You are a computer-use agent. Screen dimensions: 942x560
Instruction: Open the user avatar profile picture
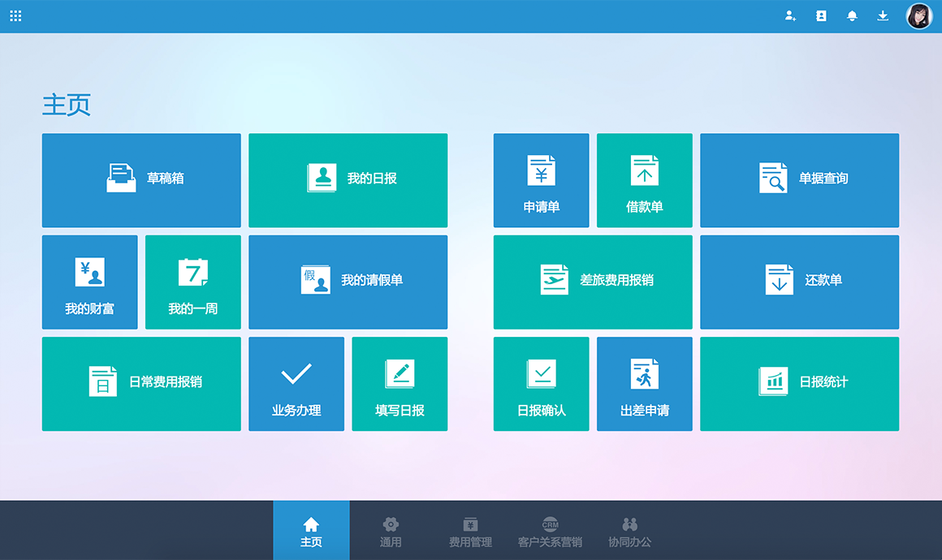[x=919, y=16]
